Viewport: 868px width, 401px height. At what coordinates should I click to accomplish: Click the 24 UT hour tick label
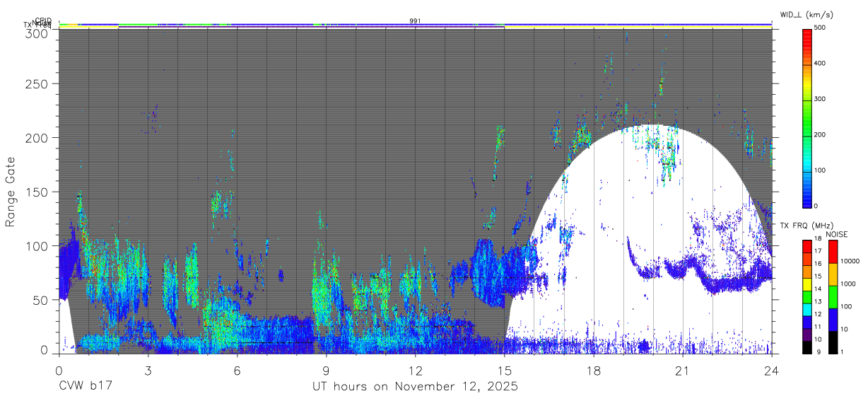coord(772,370)
